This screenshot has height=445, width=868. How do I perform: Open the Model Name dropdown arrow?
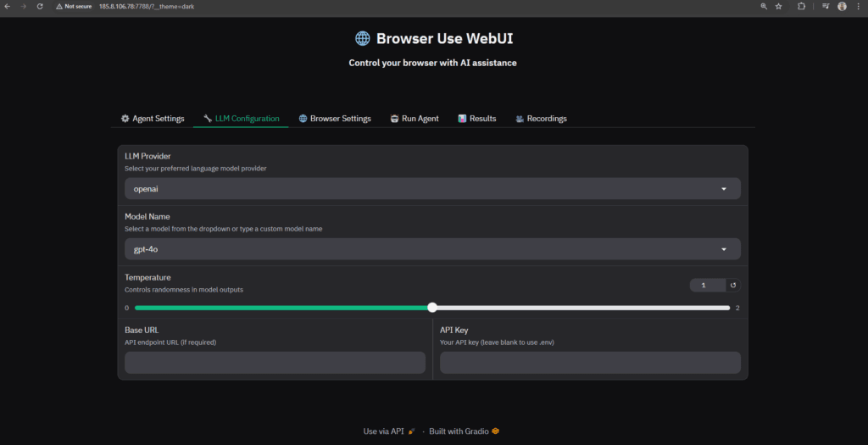point(723,249)
